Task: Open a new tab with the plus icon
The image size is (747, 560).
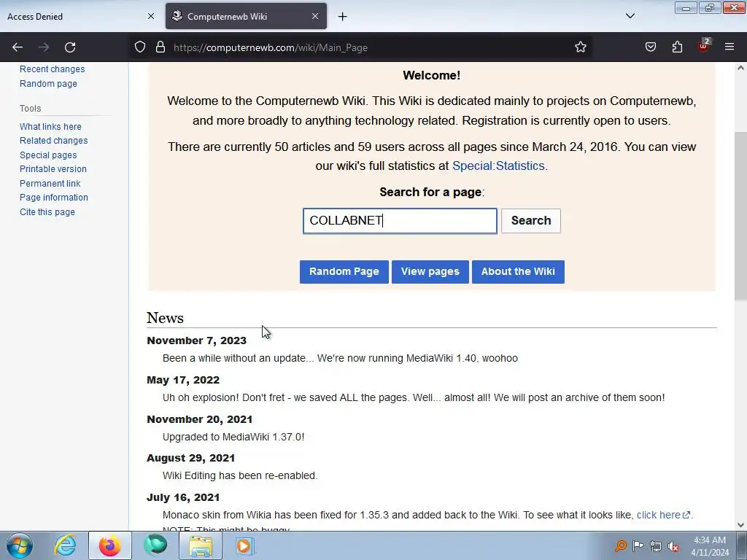Action: 343,17
